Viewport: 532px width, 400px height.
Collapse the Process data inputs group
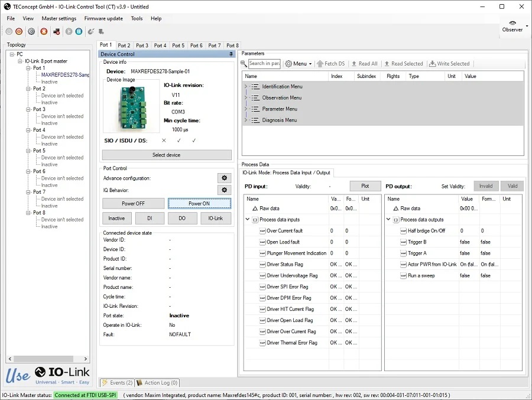tap(248, 219)
